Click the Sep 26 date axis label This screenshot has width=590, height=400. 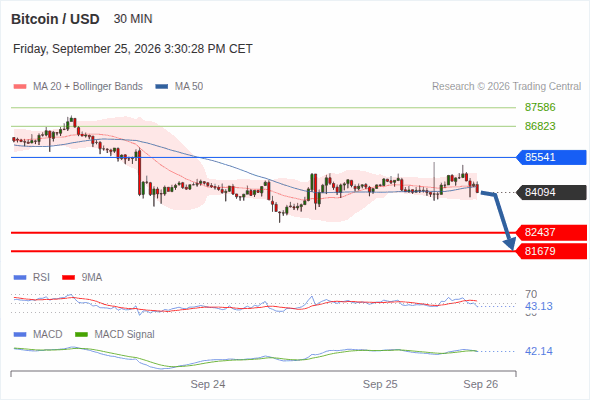(x=481, y=384)
